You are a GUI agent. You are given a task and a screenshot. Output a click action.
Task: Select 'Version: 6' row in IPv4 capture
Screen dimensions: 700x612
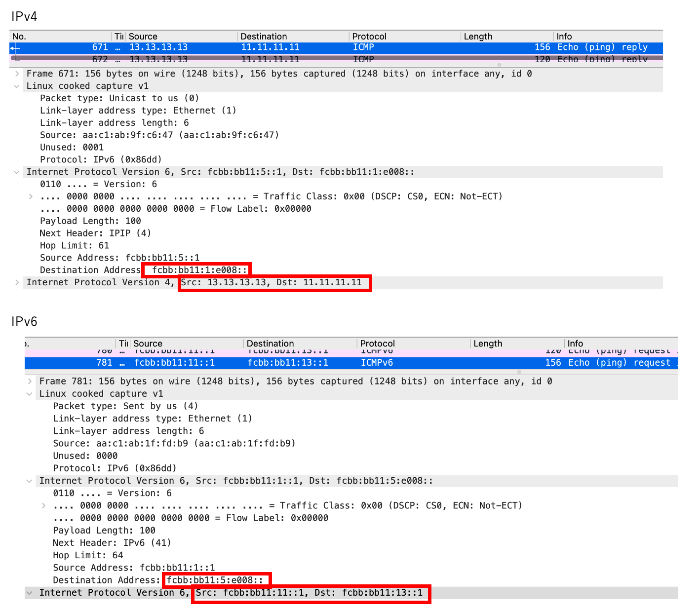tap(99, 184)
